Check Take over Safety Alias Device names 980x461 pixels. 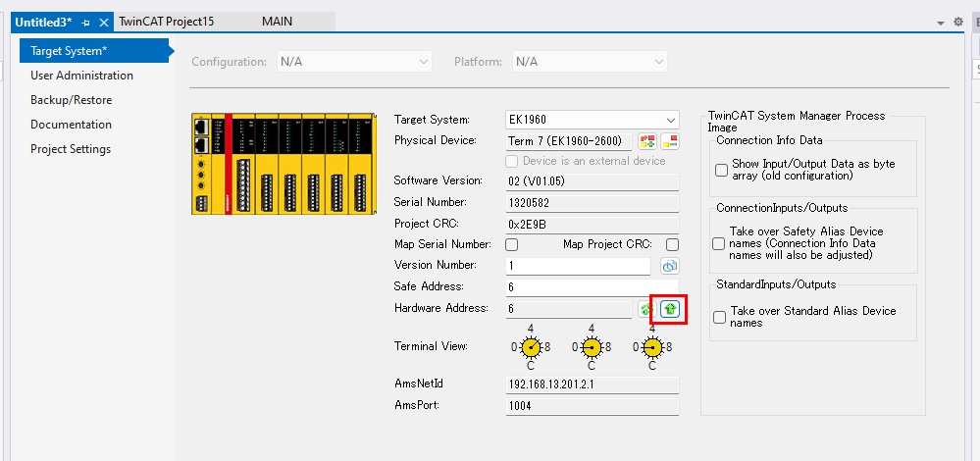pyautogui.click(x=719, y=243)
